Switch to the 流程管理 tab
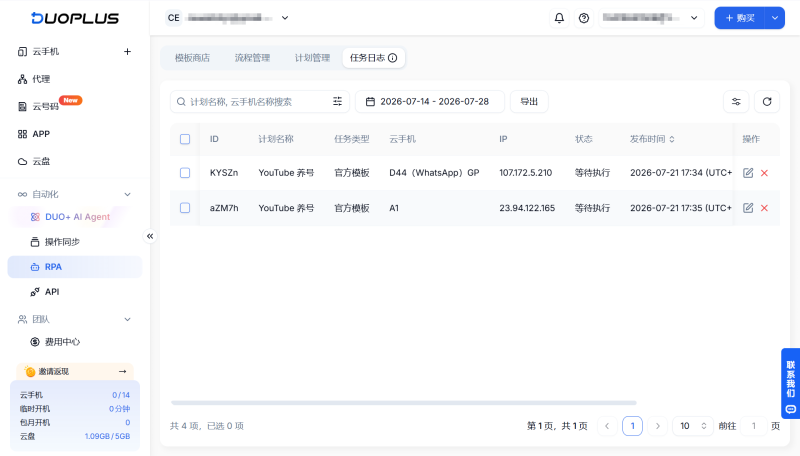This screenshot has width=800, height=456. tap(252, 58)
